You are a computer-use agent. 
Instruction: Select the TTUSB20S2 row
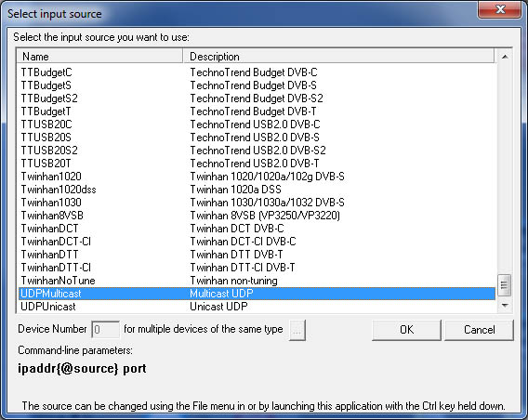257,151
